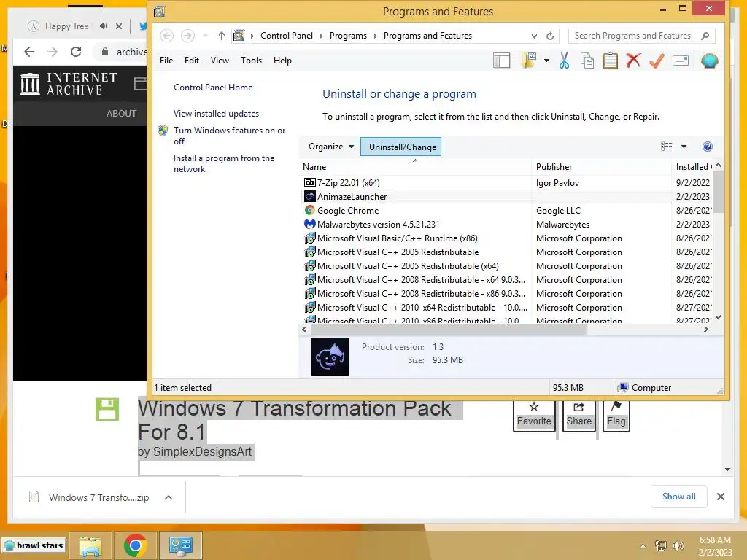Click the change view list icon
This screenshot has height=560, width=747.
(x=667, y=147)
